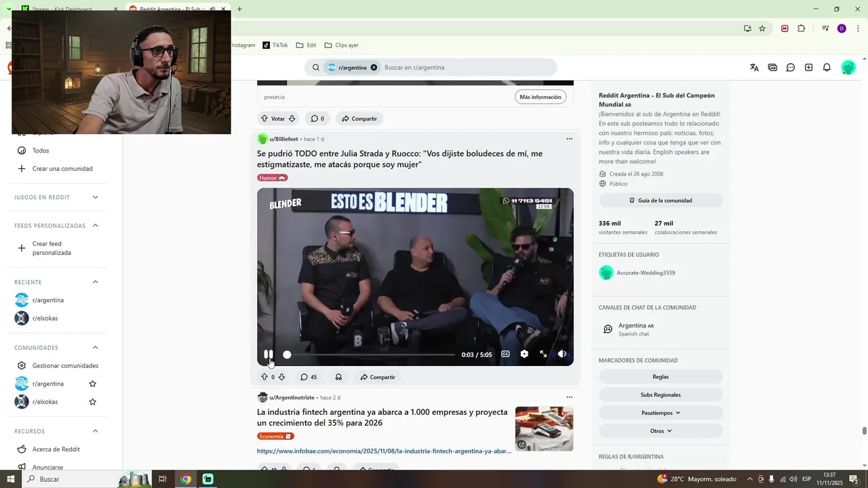Pause the Blender video

[x=269, y=354]
